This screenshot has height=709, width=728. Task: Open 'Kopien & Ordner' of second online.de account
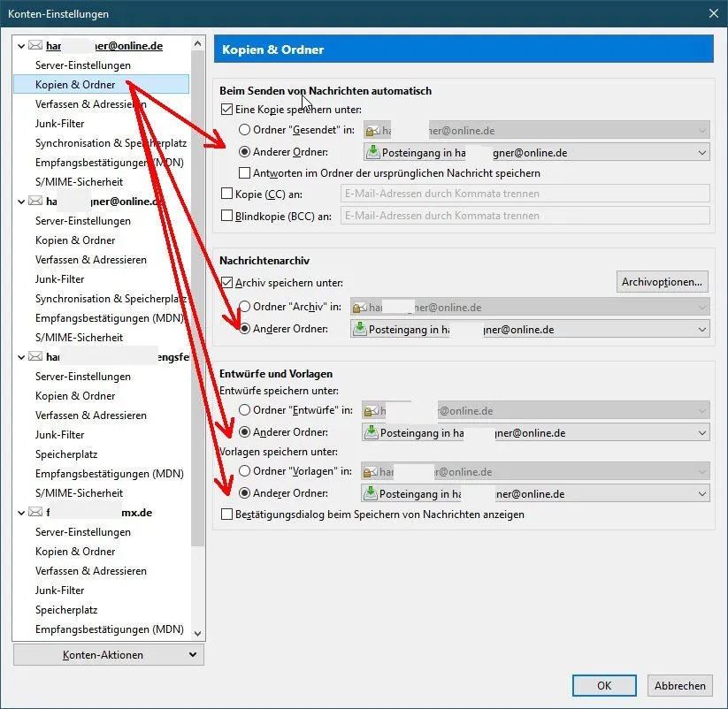(x=75, y=240)
